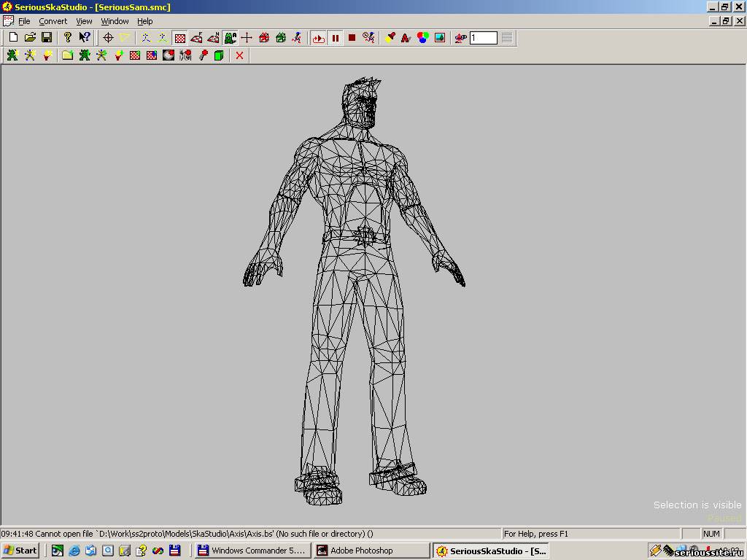This screenshot has height=560, width=747.
Task: Click the yellow question mark About icon
Action: pyautogui.click(x=68, y=38)
